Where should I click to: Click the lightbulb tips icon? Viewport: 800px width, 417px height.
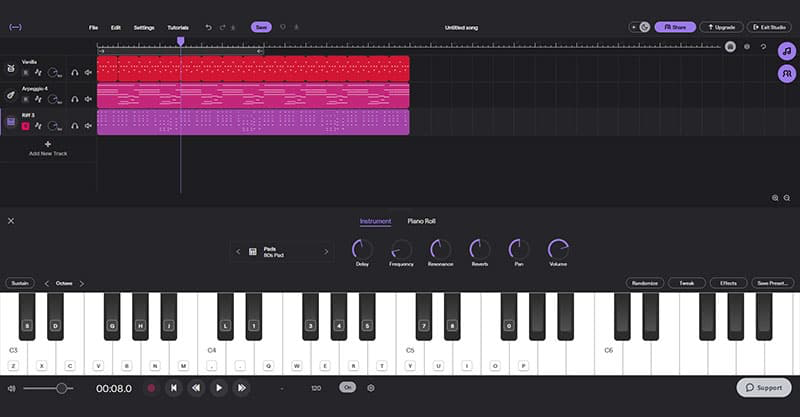coord(283,27)
